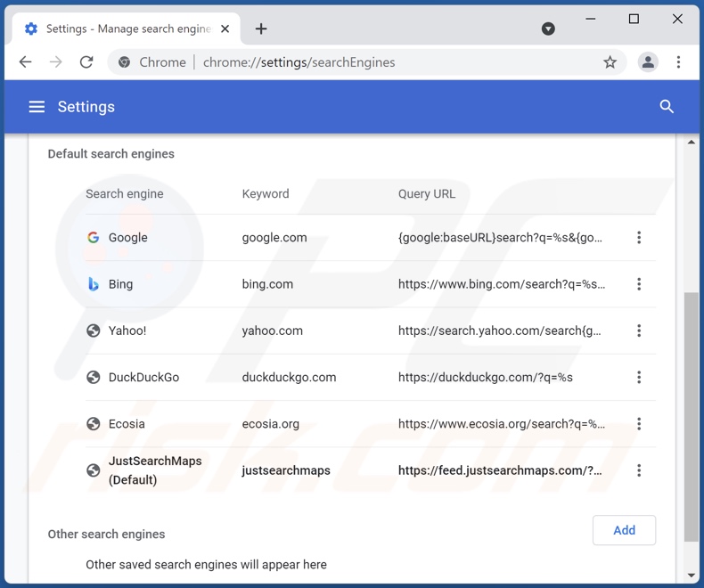Open the Settings hamburger menu
704x588 pixels.
tap(37, 107)
